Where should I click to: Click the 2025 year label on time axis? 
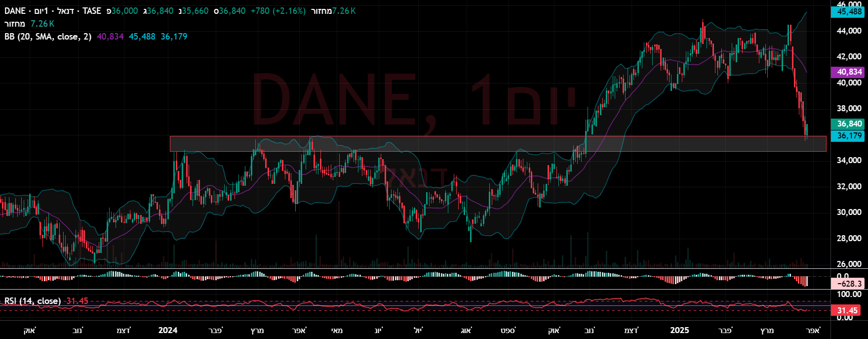tap(679, 330)
